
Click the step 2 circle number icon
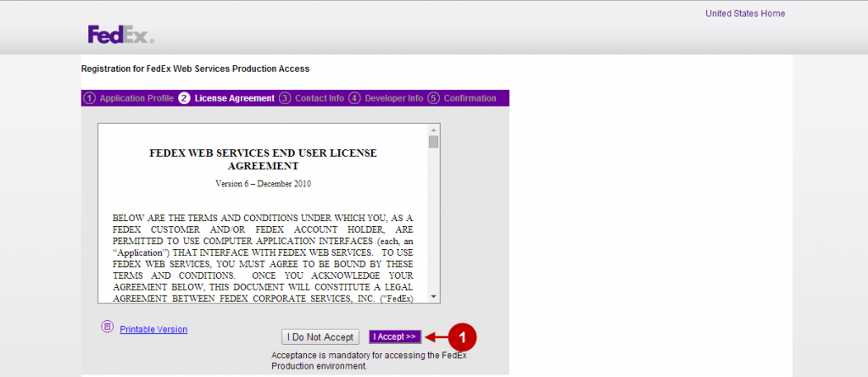[184, 98]
